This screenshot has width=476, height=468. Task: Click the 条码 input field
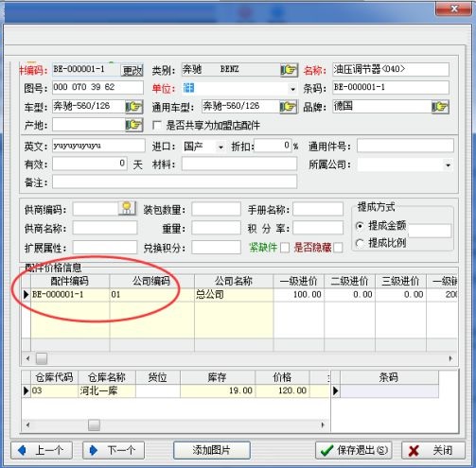391,88
